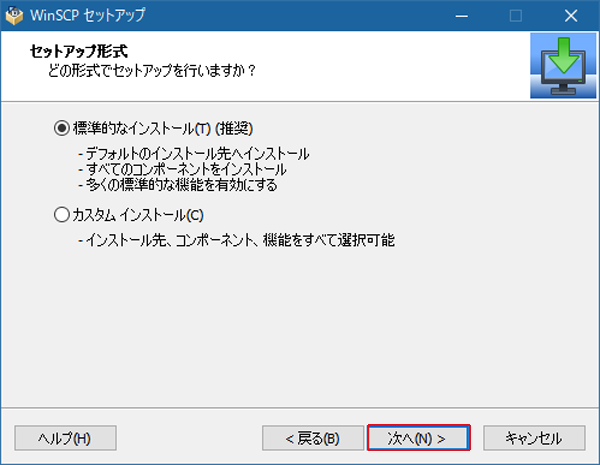Click the WinSCP installer icon in title bar
Image resolution: width=600 pixels, height=465 pixels.
[15, 16]
